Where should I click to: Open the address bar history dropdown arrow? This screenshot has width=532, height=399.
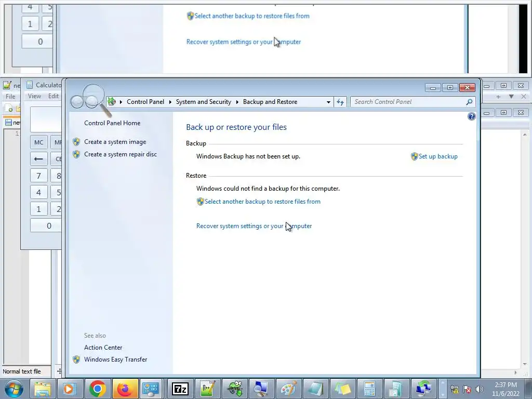click(328, 102)
